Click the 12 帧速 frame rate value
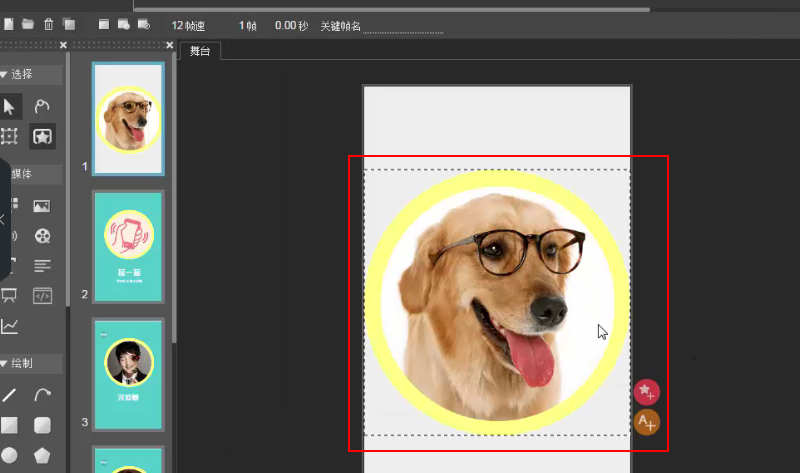This screenshot has width=800, height=473. pyautogui.click(x=188, y=26)
